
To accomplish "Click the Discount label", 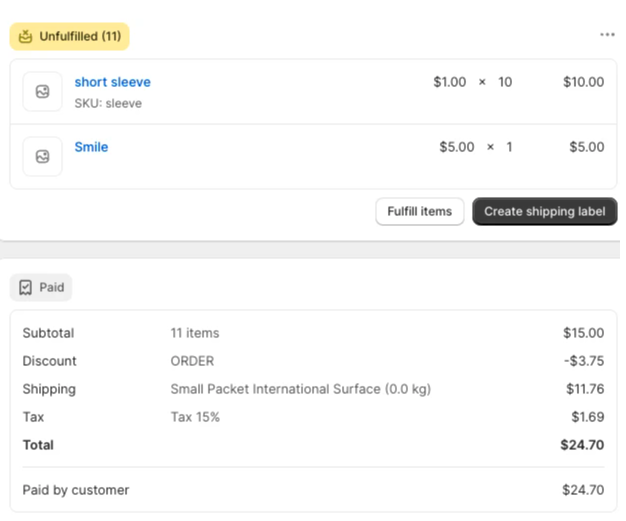I will [x=50, y=361].
